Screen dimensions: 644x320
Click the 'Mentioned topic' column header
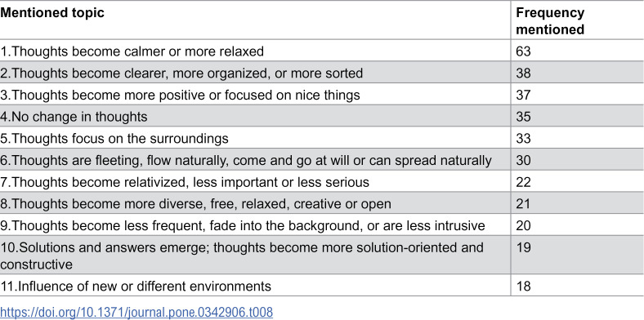pyautogui.click(x=52, y=12)
